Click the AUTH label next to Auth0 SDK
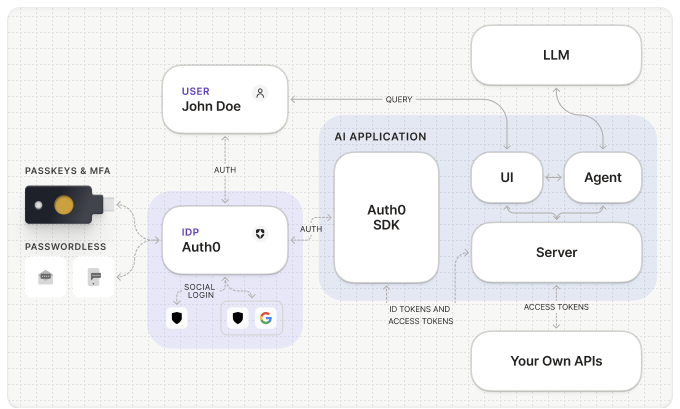Image resolution: width=680 pixels, height=409 pixels. pyautogui.click(x=311, y=229)
